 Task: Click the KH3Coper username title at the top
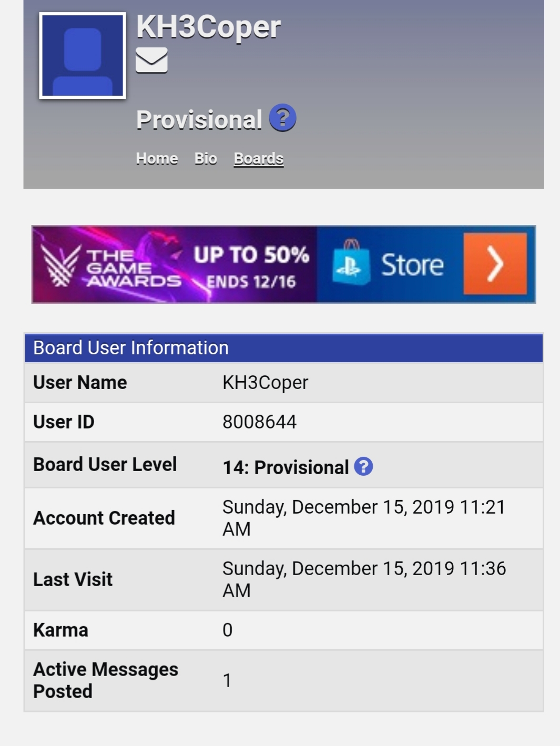pos(208,26)
